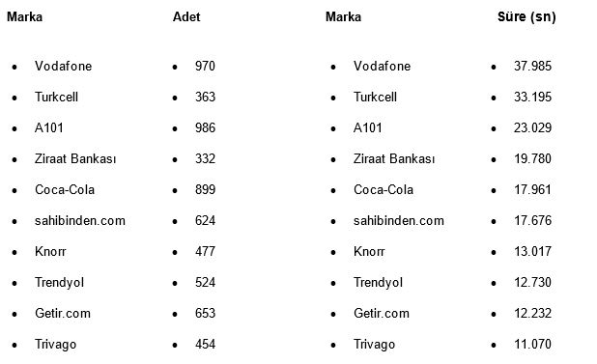Click the duration value 17.961
Viewport: 597px width, 364px height.
point(532,189)
